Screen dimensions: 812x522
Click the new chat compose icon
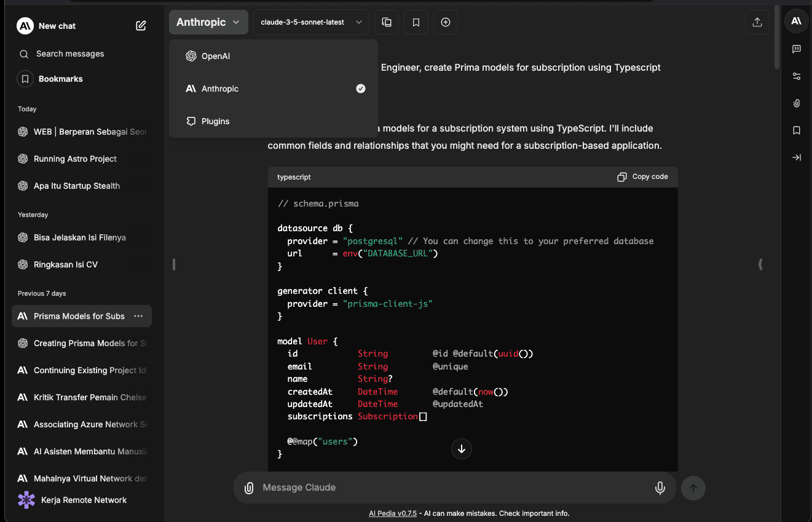[141, 26]
